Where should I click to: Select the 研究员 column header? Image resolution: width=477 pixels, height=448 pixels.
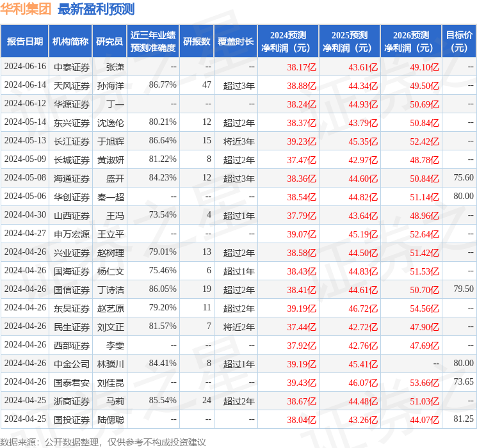[x=109, y=42]
